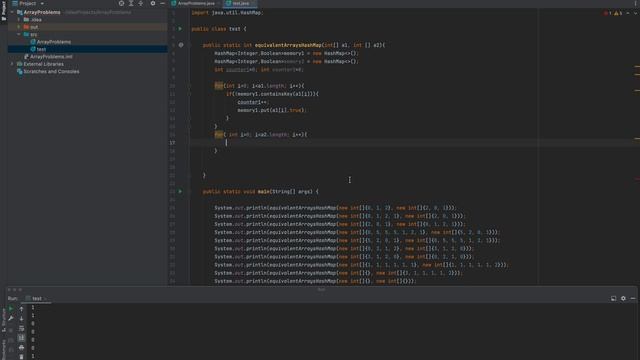This screenshot has height=360, width=640.
Task: Expand External Libraries node
Action: tap(12, 64)
